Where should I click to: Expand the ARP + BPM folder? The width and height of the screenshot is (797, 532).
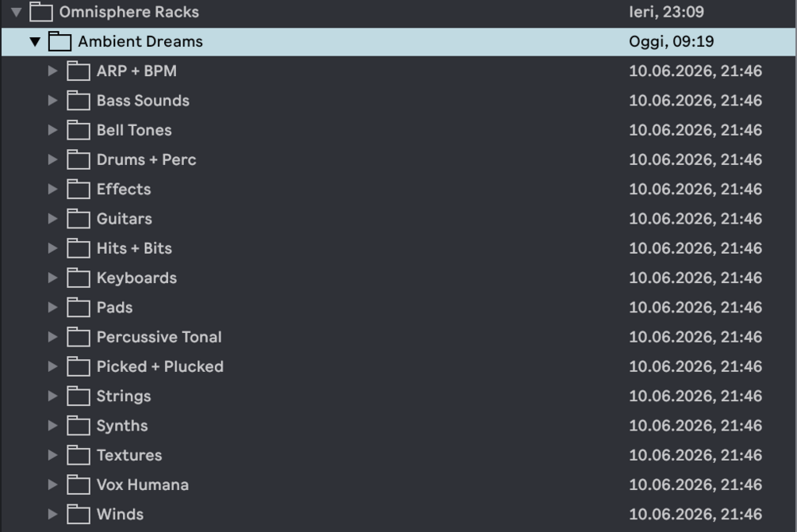click(53, 71)
